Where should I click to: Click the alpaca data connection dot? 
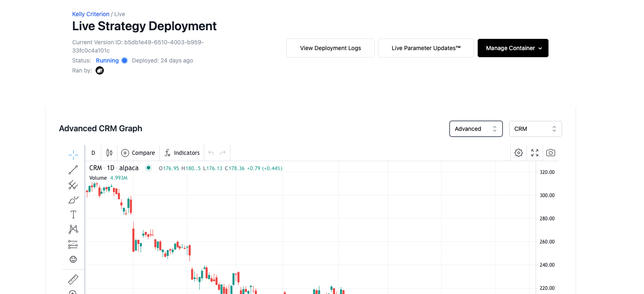pyautogui.click(x=148, y=168)
